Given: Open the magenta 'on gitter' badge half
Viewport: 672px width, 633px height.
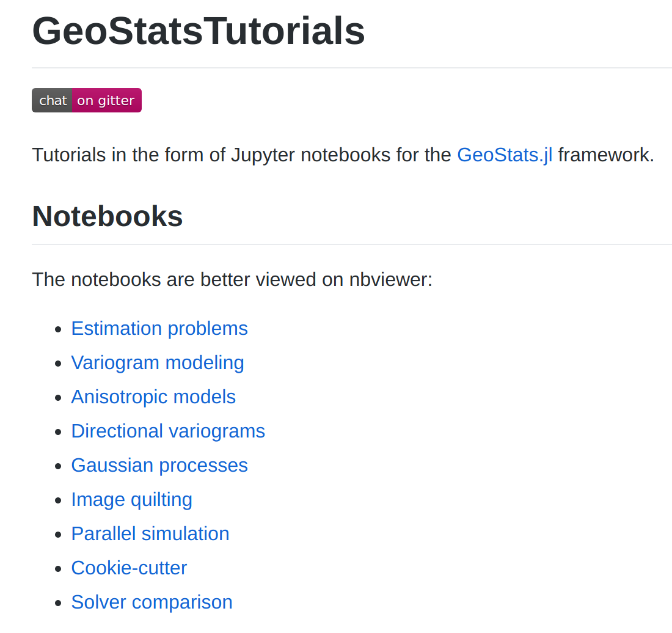Looking at the screenshot, I should [x=107, y=100].
